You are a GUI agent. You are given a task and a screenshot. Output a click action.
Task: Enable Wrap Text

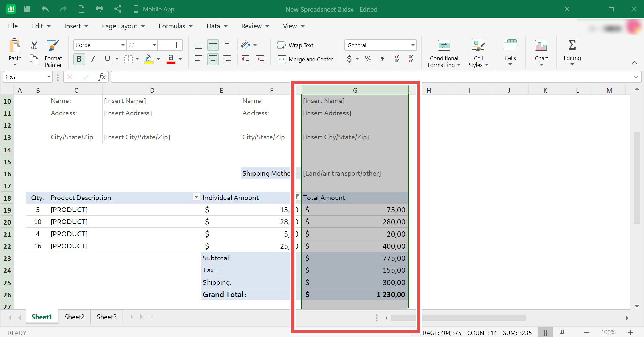tap(295, 45)
